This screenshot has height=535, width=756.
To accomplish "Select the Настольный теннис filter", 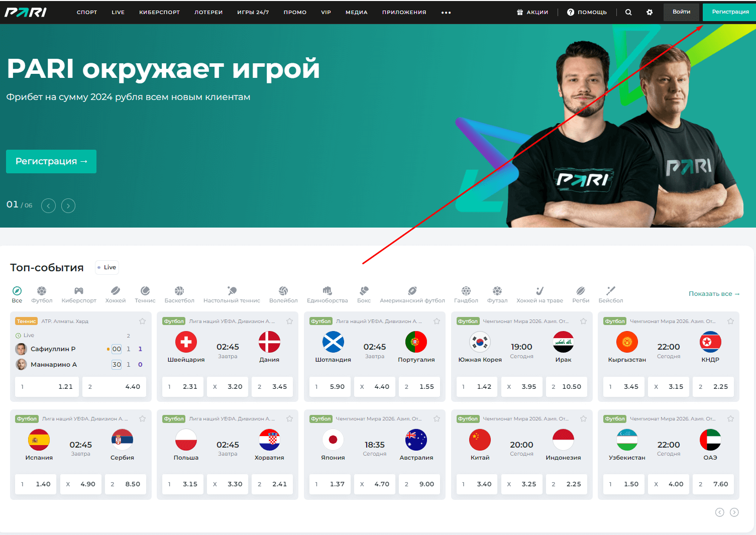I will [232, 294].
